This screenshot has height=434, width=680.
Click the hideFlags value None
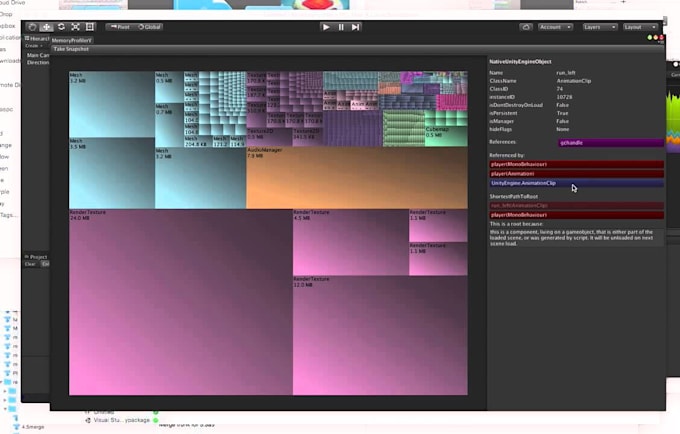[562, 129]
